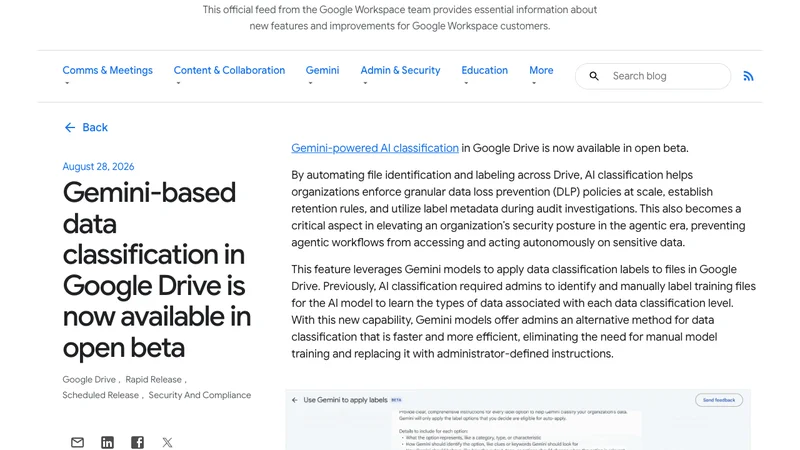The height and width of the screenshot is (450, 800).
Task: Click back arrow in Gemini labels screenshot
Action: pyautogui.click(x=294, y=400)
